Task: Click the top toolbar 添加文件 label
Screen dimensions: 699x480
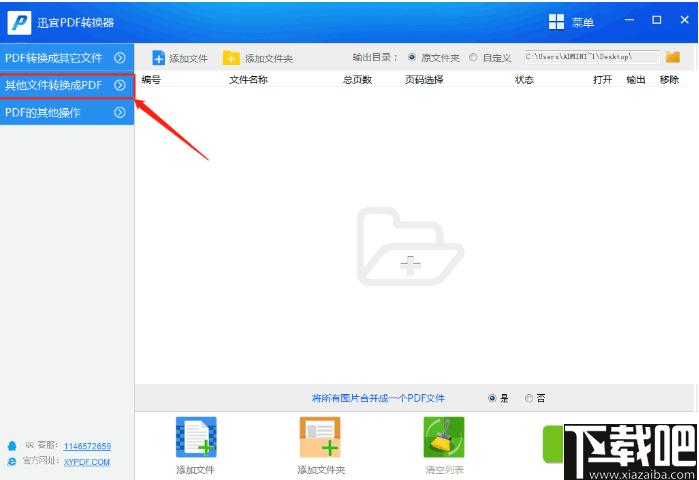Action: [188, 58]
